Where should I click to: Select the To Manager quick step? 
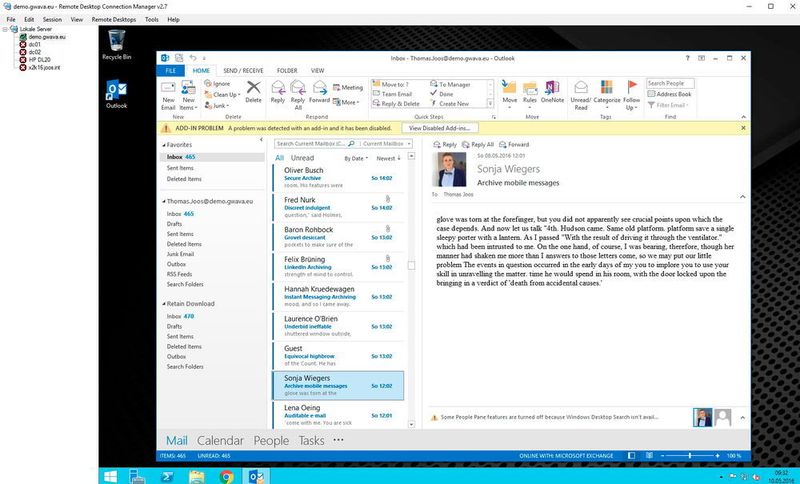tap(450, 84)
